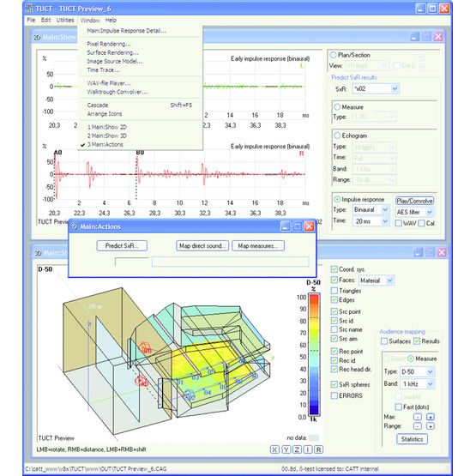The height and width of the screenshot is (476, 476).
Task: Click the Main:Show 3D window icon
Action: tap(38, 253)
